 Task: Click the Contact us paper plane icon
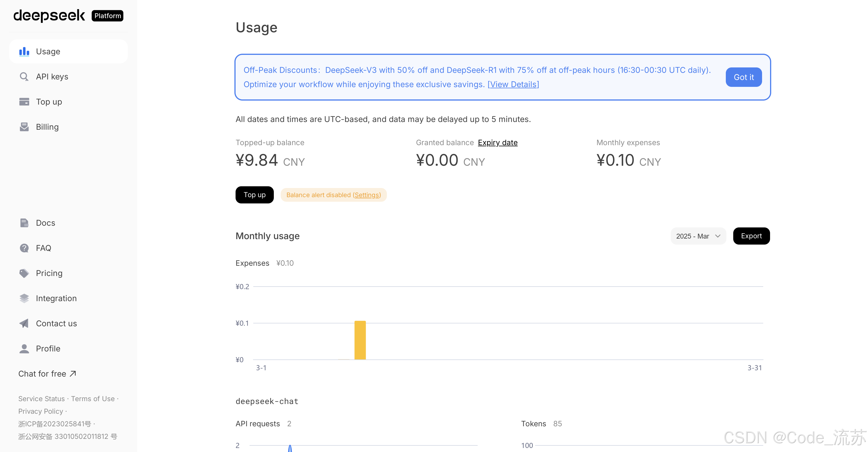point(24,324)
